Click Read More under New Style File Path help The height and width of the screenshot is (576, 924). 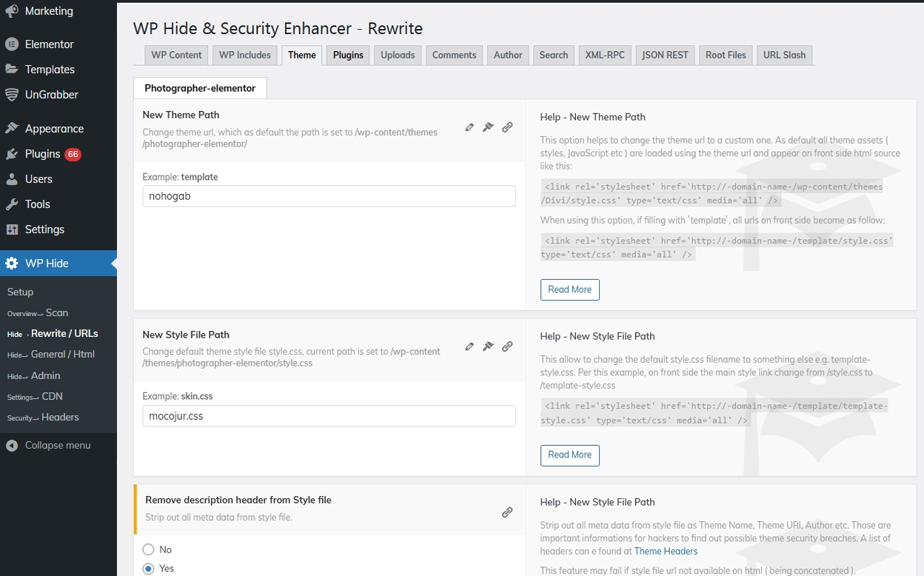pos(569,455)
